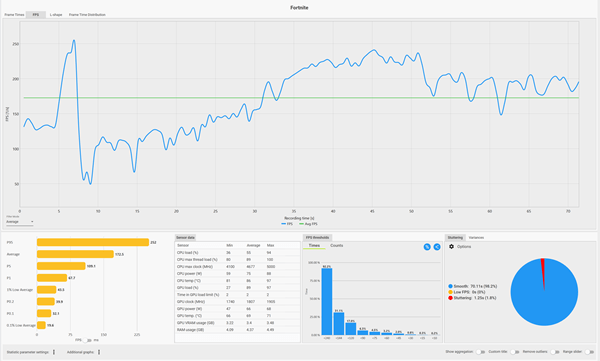Image resolution: width=600 pixels, height=361 pixels.
Task: Select the CPU power (W) row
Action: 237,274
